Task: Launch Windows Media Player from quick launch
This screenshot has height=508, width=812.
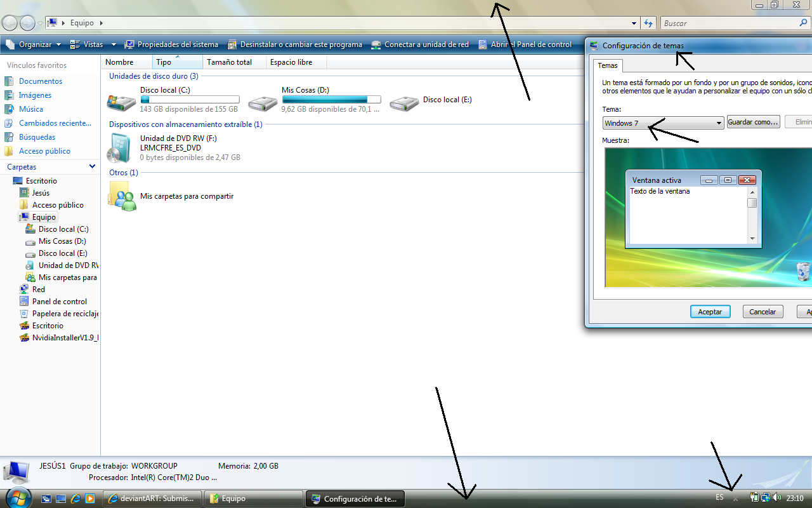Action: pos(90,498)
